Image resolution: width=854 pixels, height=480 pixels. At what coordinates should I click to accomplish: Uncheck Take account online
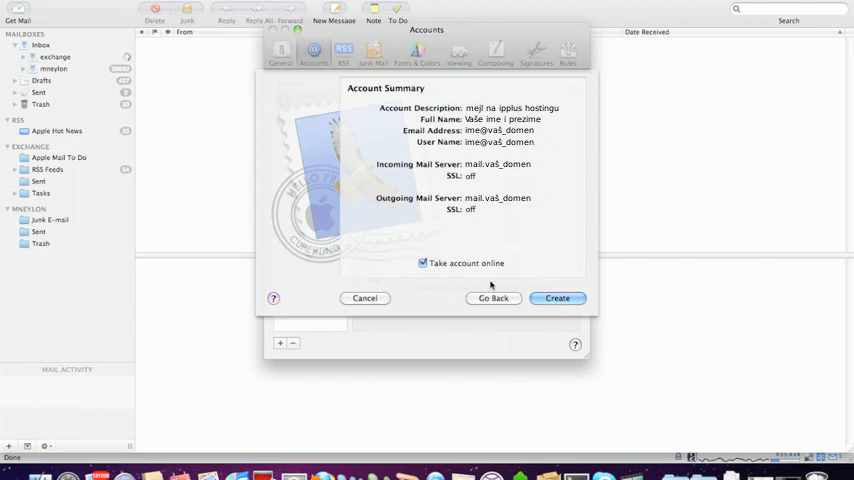[423, 263]
